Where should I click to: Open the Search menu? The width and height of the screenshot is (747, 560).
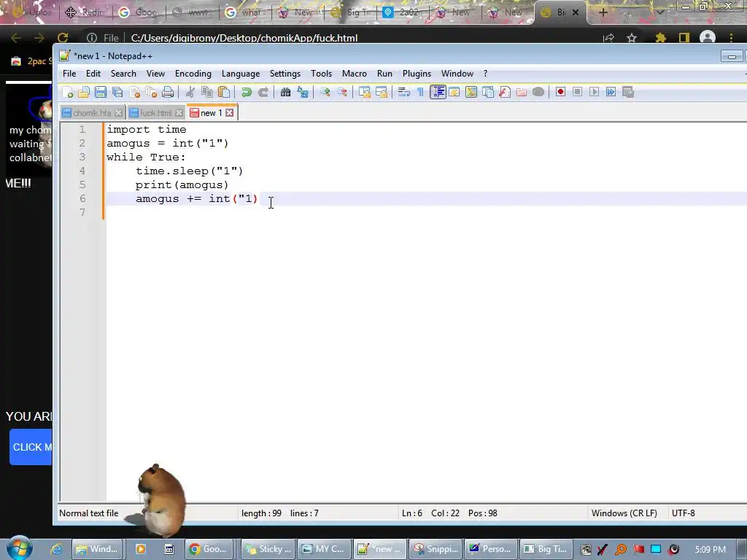point(123,74)
